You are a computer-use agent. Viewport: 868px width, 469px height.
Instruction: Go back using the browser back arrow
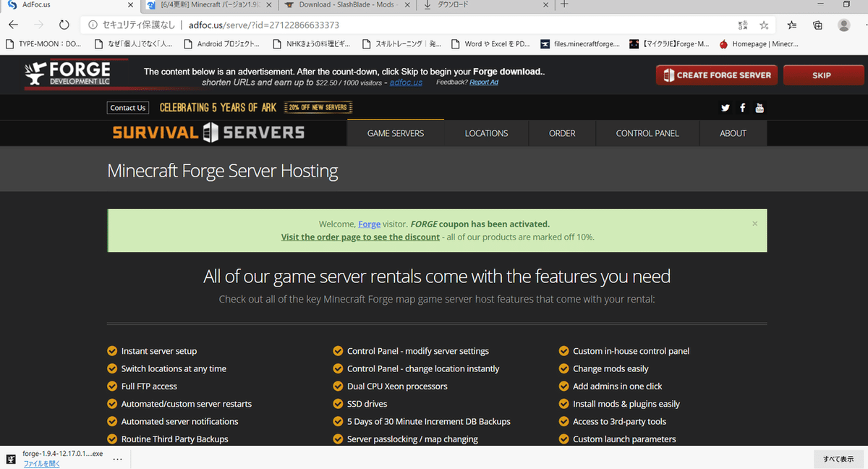[12, 25]
